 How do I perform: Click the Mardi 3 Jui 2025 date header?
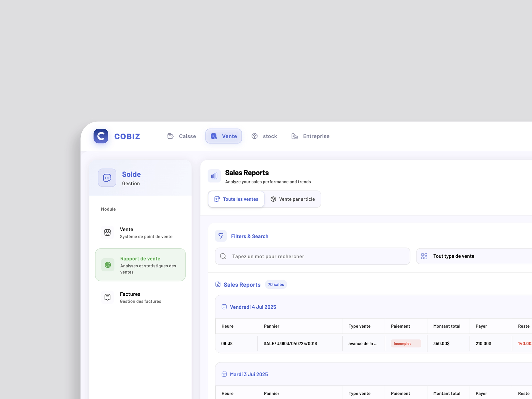tap(249, 375)
